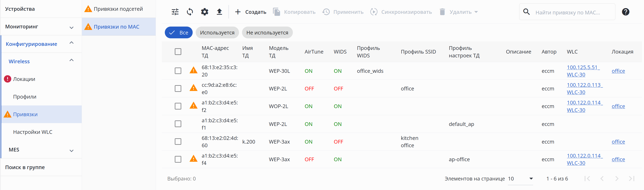Expand the MES sidebar group
This screenshot has height=190, width=644.
pyautogui.click(x=72, y=150)
